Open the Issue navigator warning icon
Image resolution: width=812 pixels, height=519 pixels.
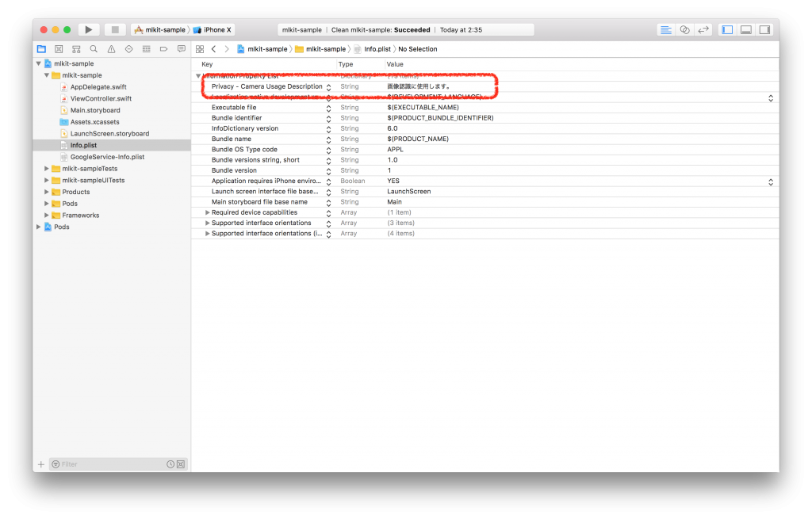pos(111,49)
